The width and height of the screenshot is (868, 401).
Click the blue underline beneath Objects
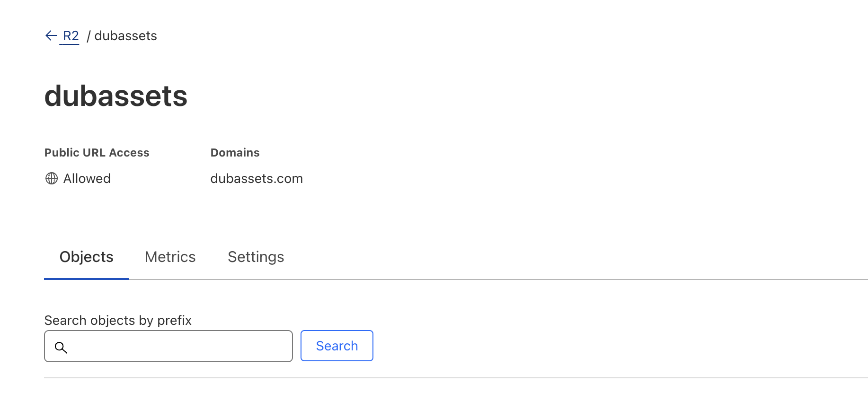pos(86,279)
